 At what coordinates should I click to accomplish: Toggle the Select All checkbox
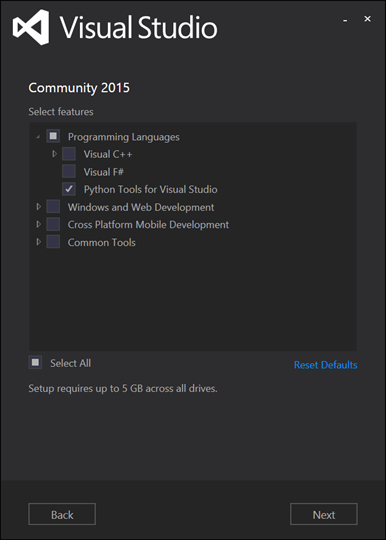(x=35, y=362)
